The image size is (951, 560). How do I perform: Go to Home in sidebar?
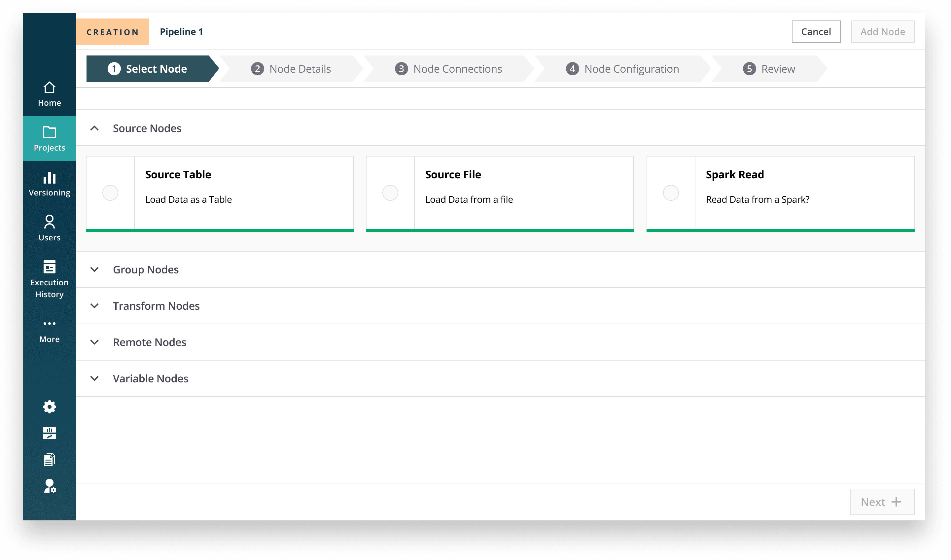pos(49,94)
